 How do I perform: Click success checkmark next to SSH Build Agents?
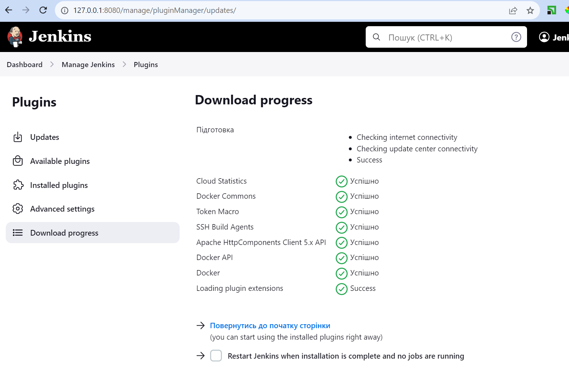tap(341, 227)
